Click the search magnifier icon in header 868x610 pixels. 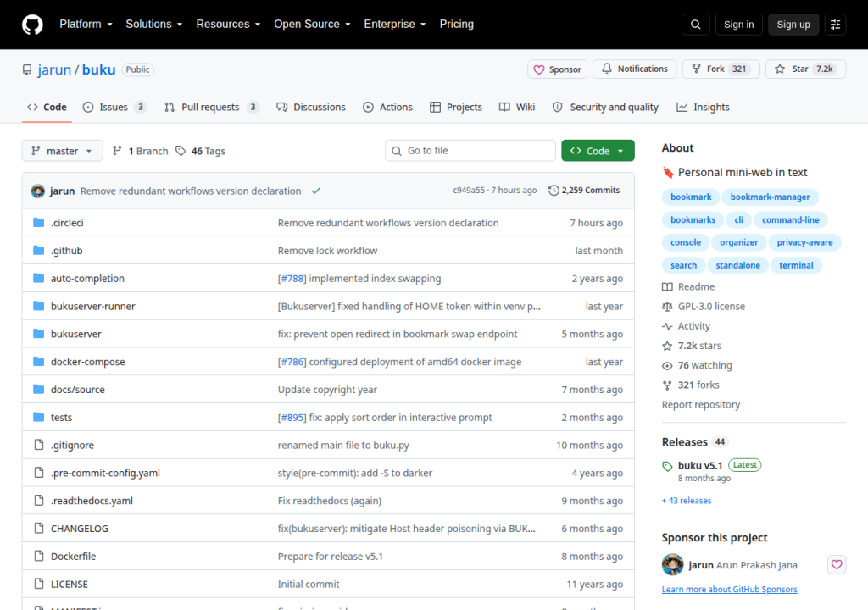[695, 25]
